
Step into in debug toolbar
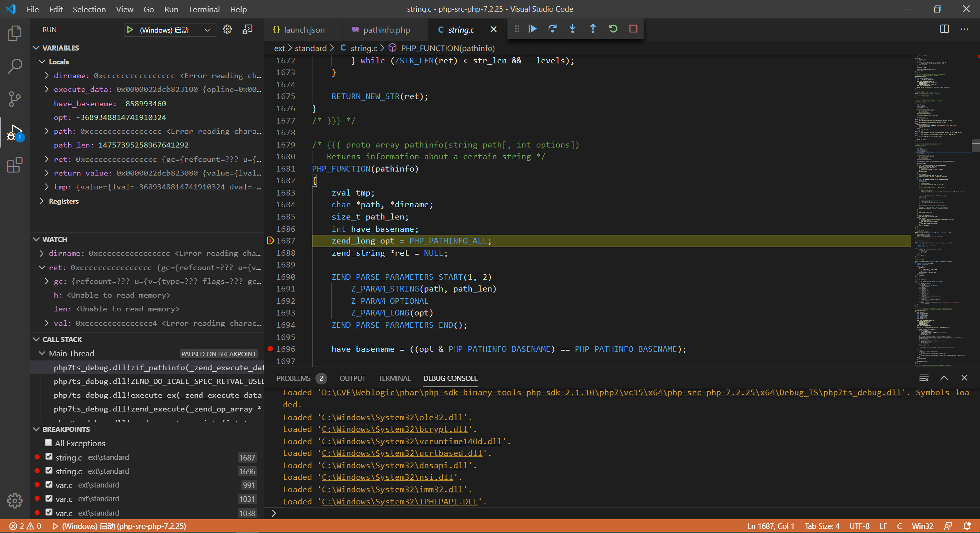coord(573,28)
